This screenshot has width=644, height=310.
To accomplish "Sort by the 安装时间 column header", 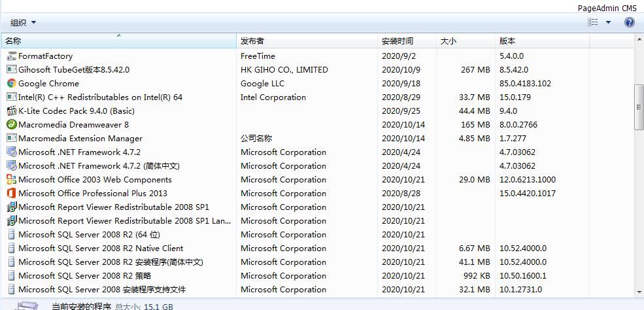I will [407, 41].
